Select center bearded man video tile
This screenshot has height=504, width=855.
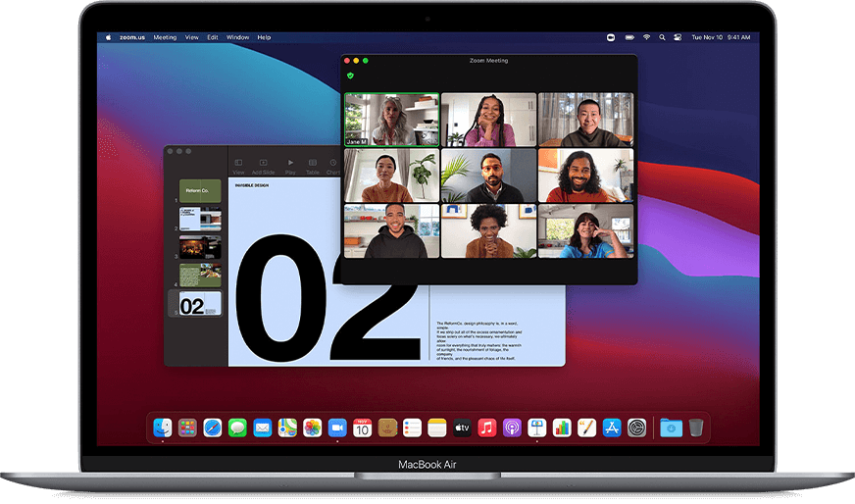click(x=489, y=176)
